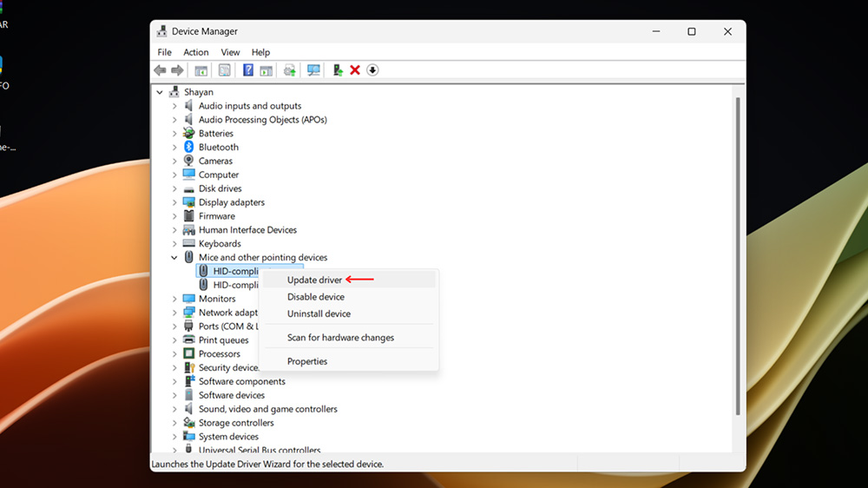Click the Batteries category icon
This screenshot has height=488, width=868.
point(188,133)
